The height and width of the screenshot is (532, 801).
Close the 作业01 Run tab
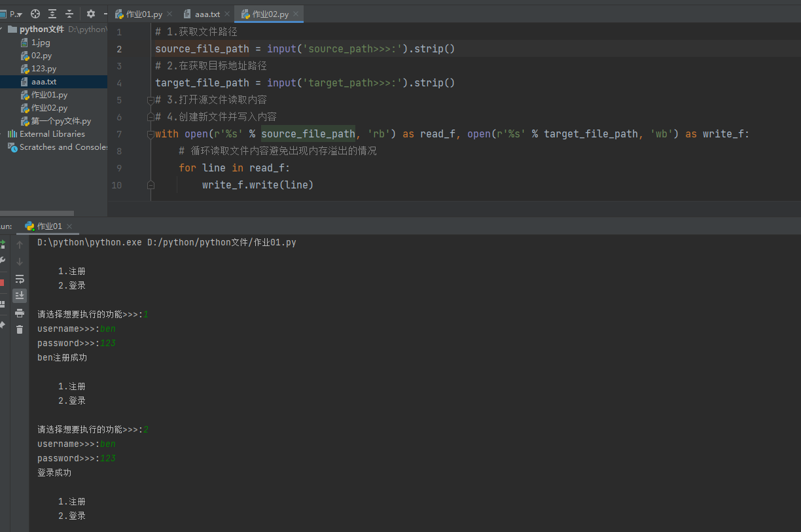(x=70, y=226)
